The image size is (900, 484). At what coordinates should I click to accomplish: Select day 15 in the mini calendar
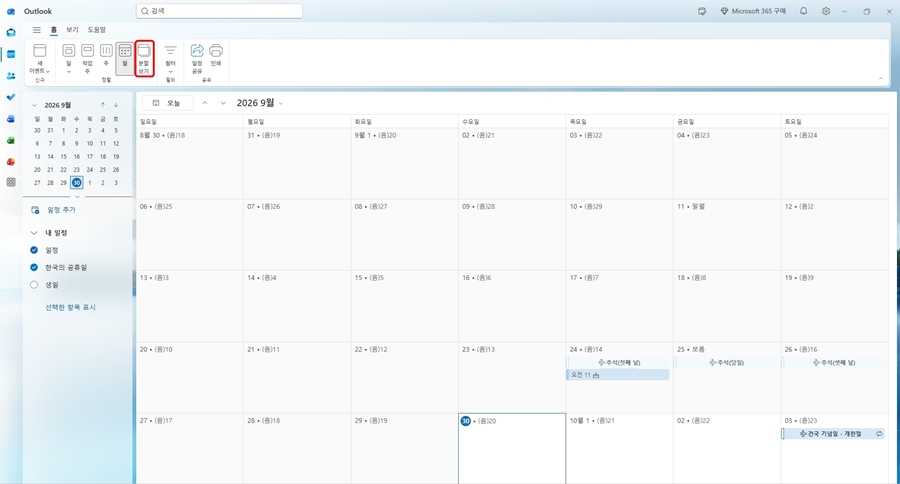coord(63,157)
